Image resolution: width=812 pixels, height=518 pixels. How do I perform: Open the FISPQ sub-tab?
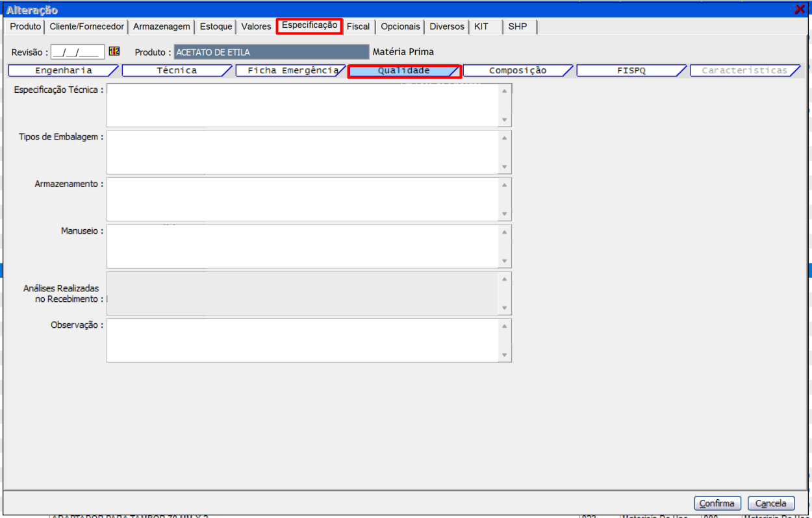[x=631, y=71]
